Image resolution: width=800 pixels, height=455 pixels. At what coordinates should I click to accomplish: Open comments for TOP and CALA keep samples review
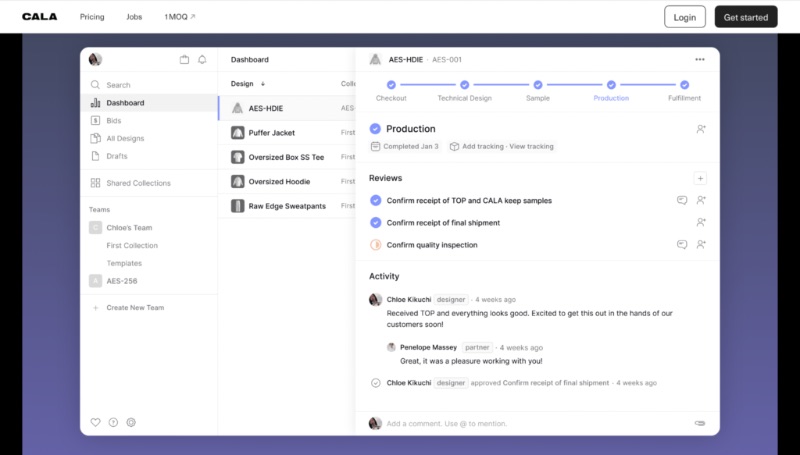coord(682,200)
